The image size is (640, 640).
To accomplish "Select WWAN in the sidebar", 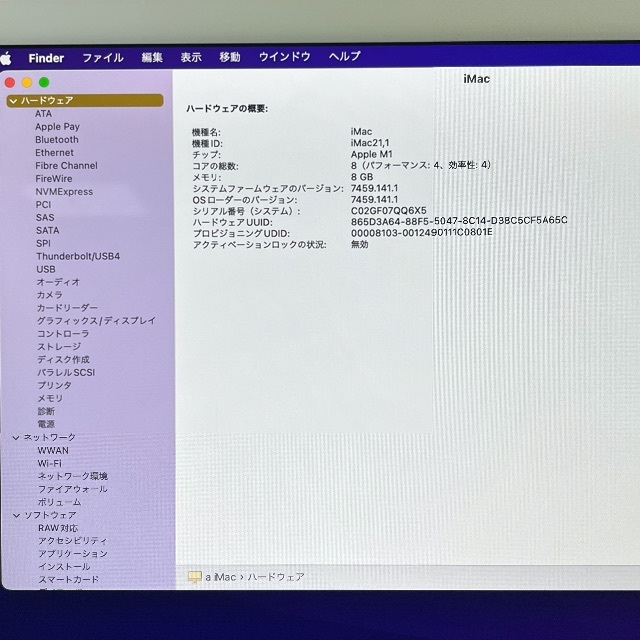I will click(x=53, y=451).
